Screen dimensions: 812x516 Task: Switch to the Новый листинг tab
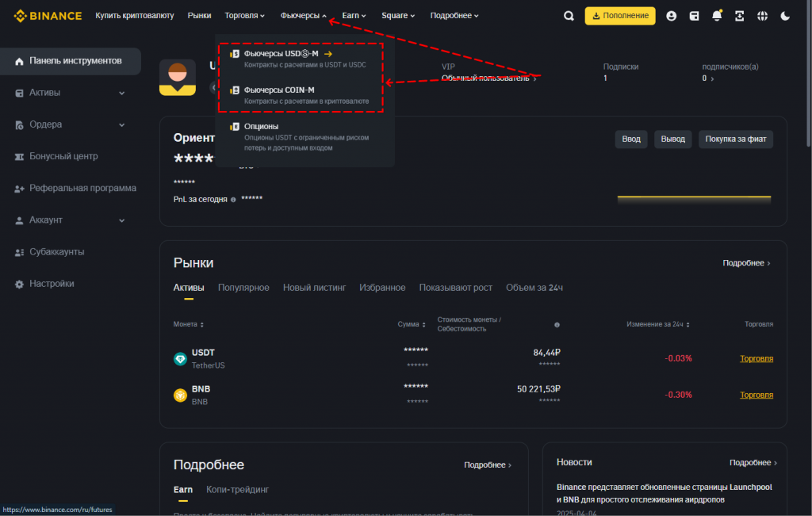coord(314,288)
